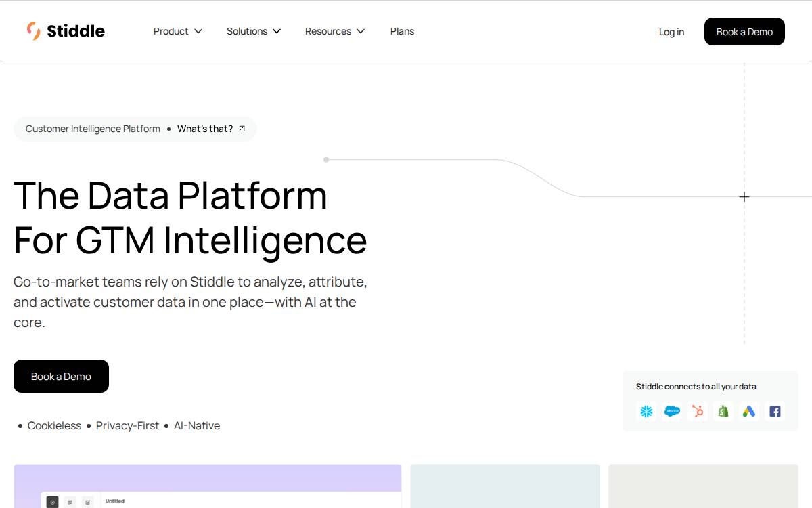The width and height of the screenshot is (812, 508).
Task: Click the Facebook integration icon
Action: click(775, 411)
